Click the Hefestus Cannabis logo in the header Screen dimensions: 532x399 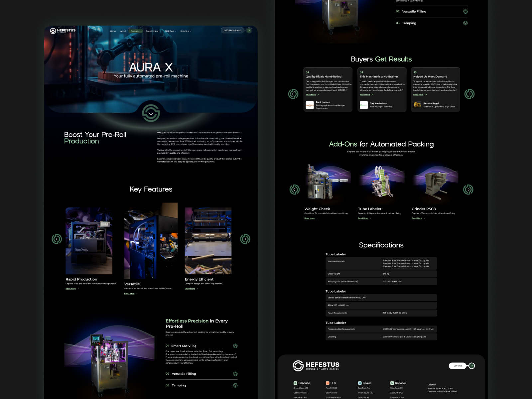click(x=63, y=31)
